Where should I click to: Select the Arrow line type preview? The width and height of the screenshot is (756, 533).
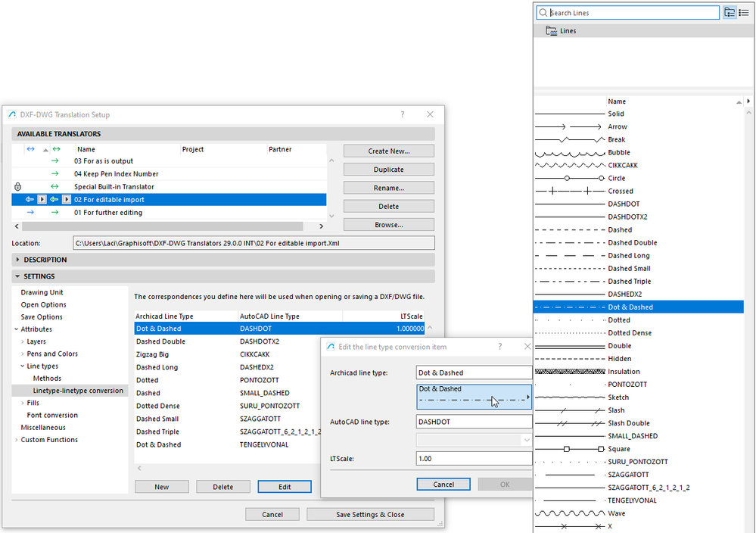click(x=569, y=126)
